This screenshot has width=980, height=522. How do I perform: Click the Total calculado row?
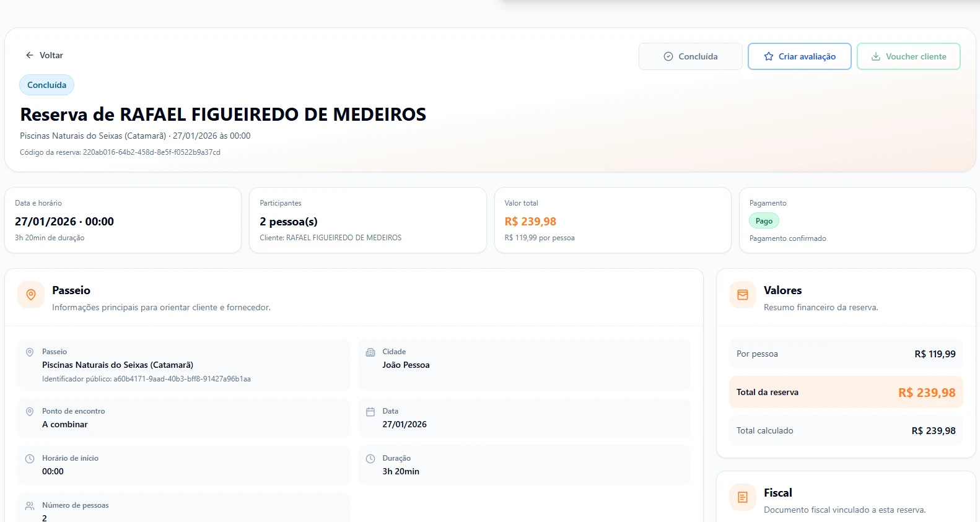[x=846, y=431]
